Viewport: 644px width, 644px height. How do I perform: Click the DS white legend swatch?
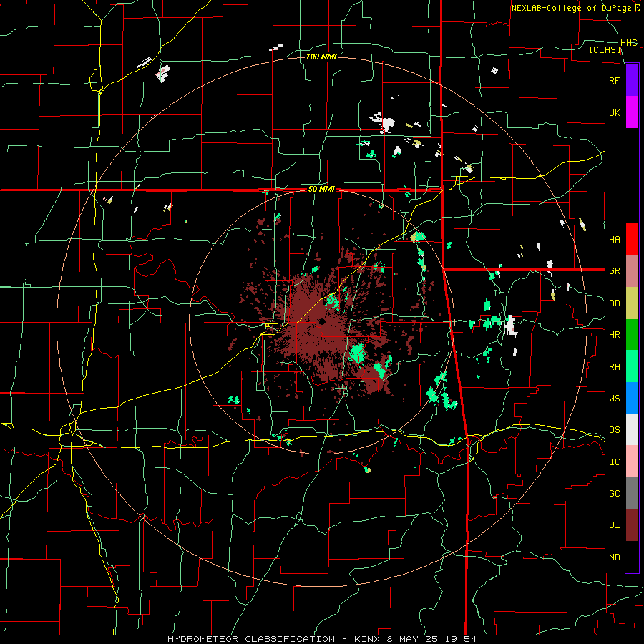[x=632, y=429]
